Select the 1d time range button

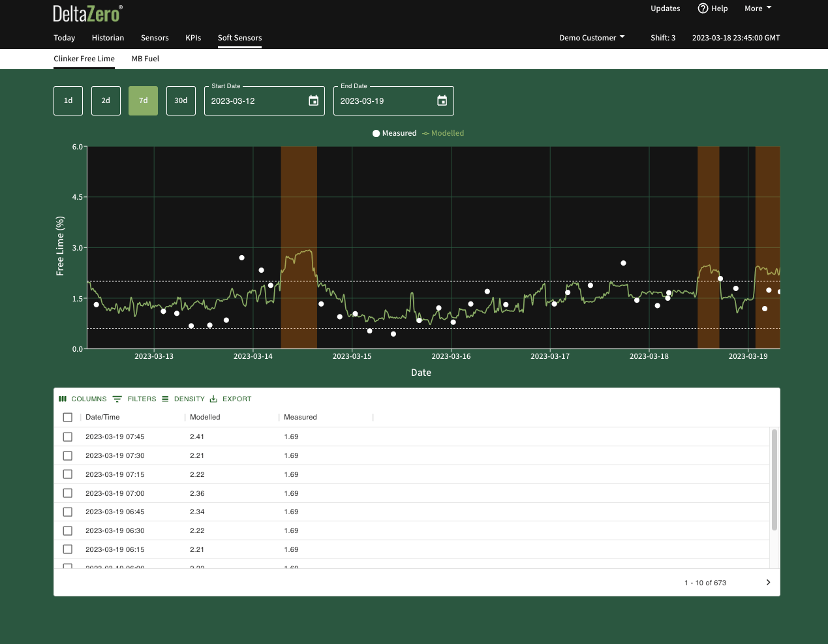68,100
